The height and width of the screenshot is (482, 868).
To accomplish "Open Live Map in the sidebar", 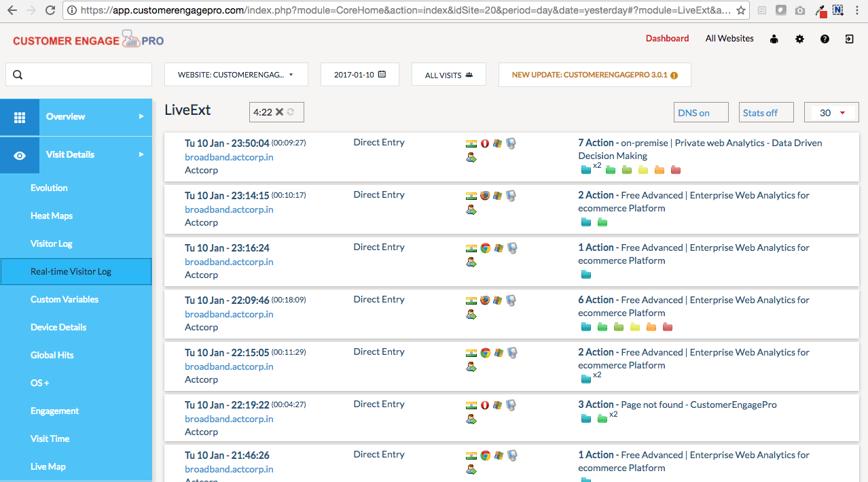I will [48, 466].
